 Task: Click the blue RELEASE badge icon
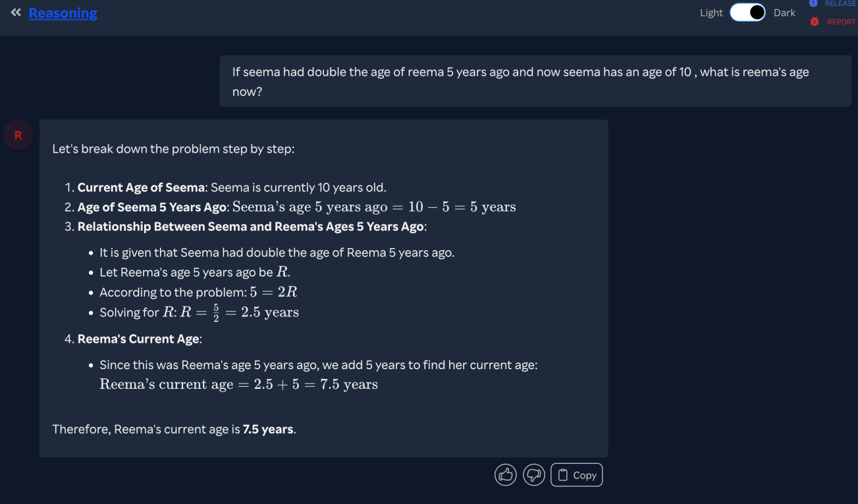pyautogui.click(x=814, y=3)
